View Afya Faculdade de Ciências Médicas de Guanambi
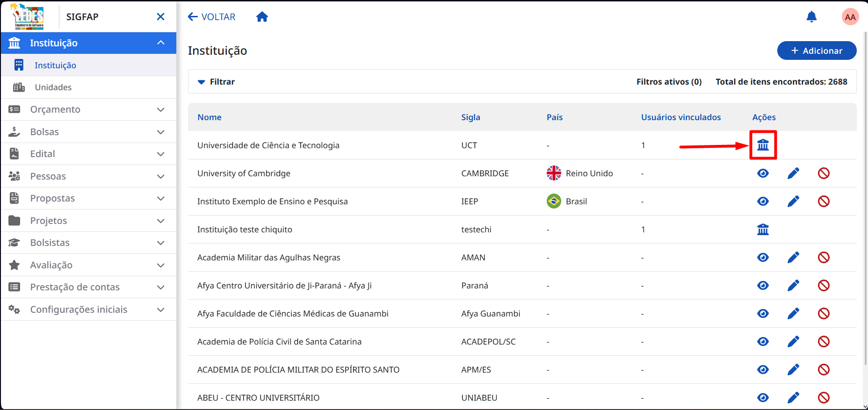 (763, 314)
